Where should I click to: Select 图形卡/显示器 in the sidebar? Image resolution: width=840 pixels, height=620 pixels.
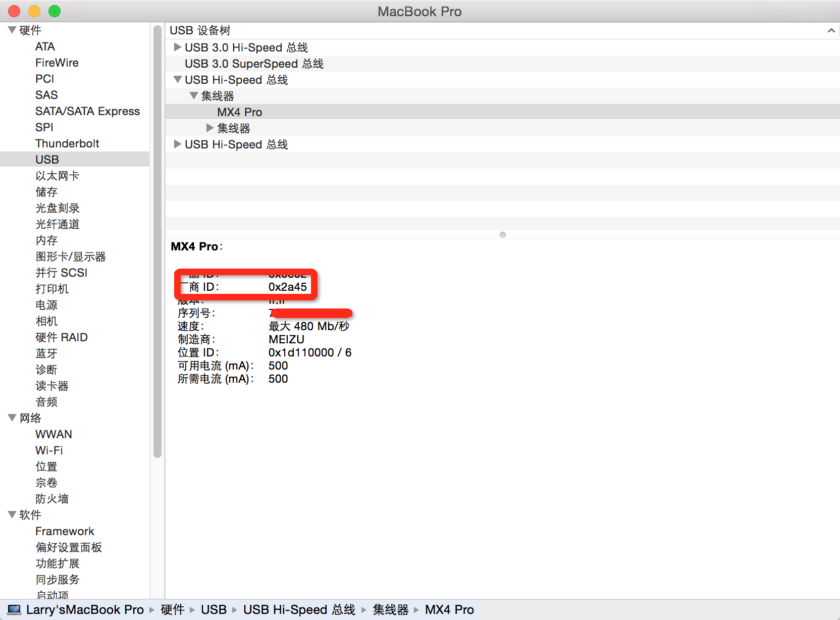[x=71, y=256]
